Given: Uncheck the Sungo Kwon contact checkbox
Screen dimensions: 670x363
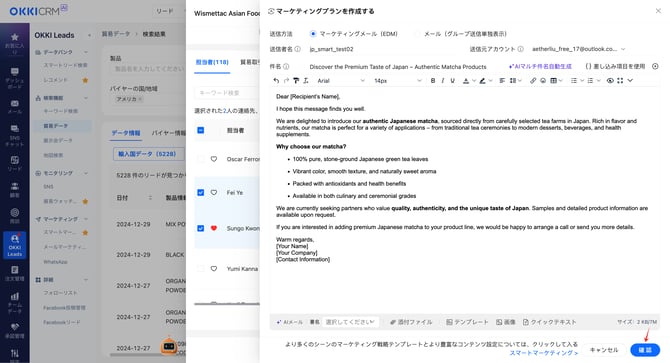Looking at the screenshot, I should [x=201, y=228].
